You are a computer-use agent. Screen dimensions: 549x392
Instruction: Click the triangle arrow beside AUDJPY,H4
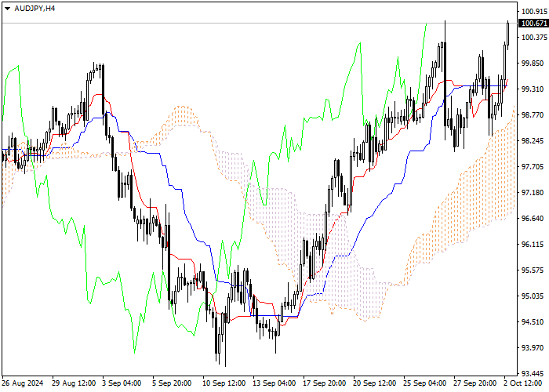tap(7, 9)
